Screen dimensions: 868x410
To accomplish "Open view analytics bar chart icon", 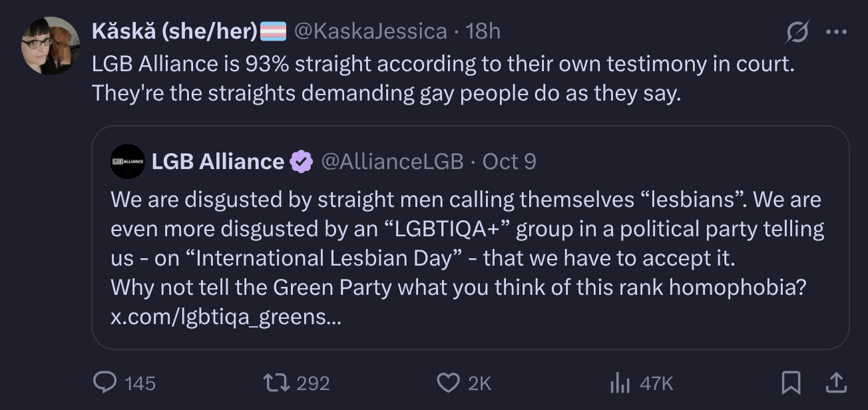I will [620, 382].
